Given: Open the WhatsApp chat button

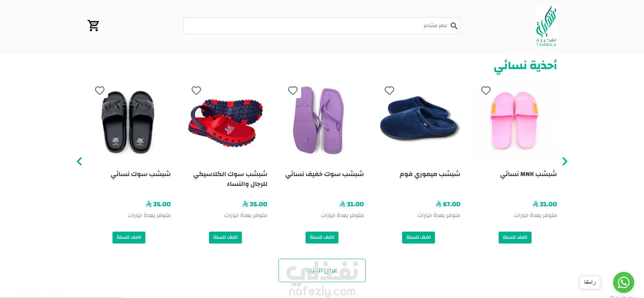Looking at the screenshot, I should click(x=623, y=282).
